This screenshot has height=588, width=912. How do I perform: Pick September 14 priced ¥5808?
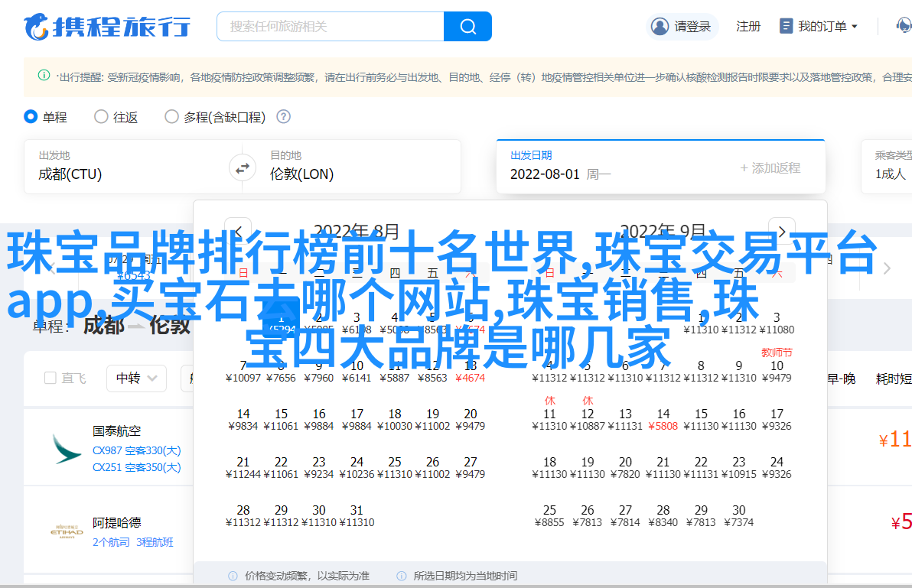click(663, 420)
